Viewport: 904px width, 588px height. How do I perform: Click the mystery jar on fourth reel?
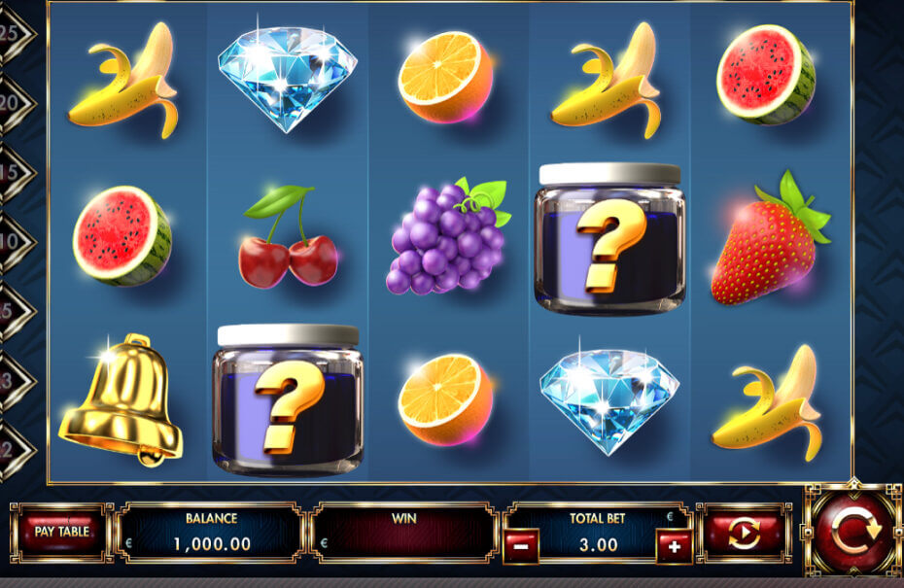point(610,240)
